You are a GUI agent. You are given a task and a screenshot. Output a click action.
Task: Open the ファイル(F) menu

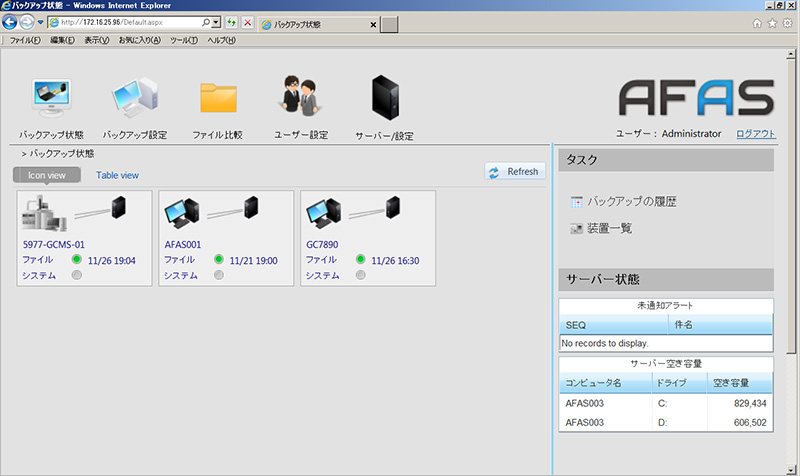coord(25,40)
